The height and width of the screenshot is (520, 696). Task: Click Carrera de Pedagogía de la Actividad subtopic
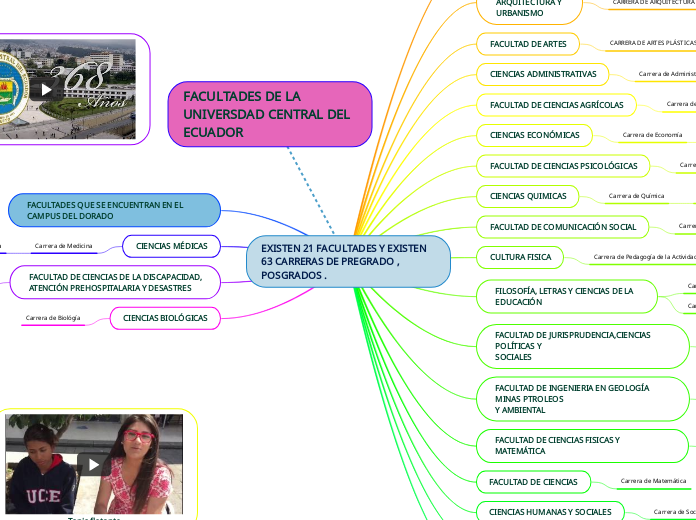point(644,257)
